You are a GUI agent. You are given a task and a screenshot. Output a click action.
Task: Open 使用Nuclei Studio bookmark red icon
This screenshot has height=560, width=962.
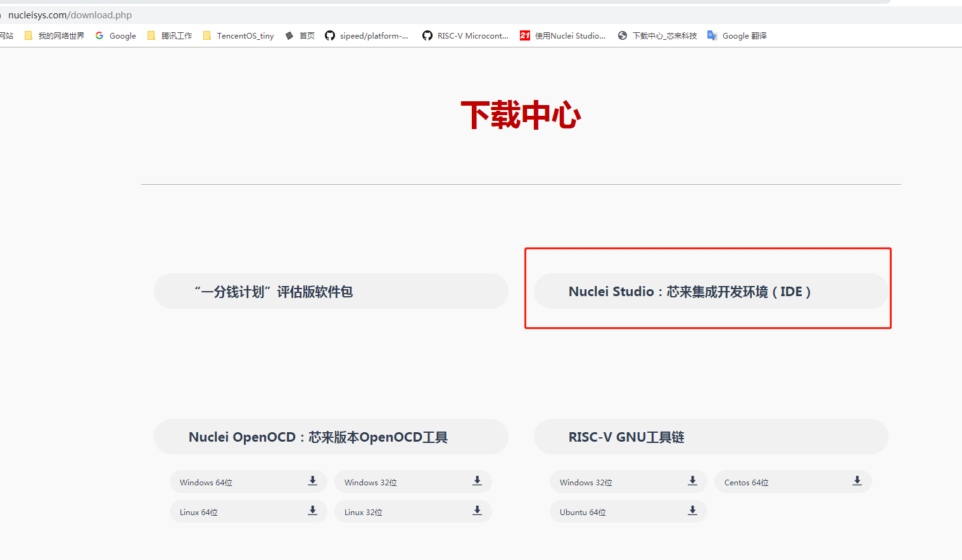[x=525, y=35]
